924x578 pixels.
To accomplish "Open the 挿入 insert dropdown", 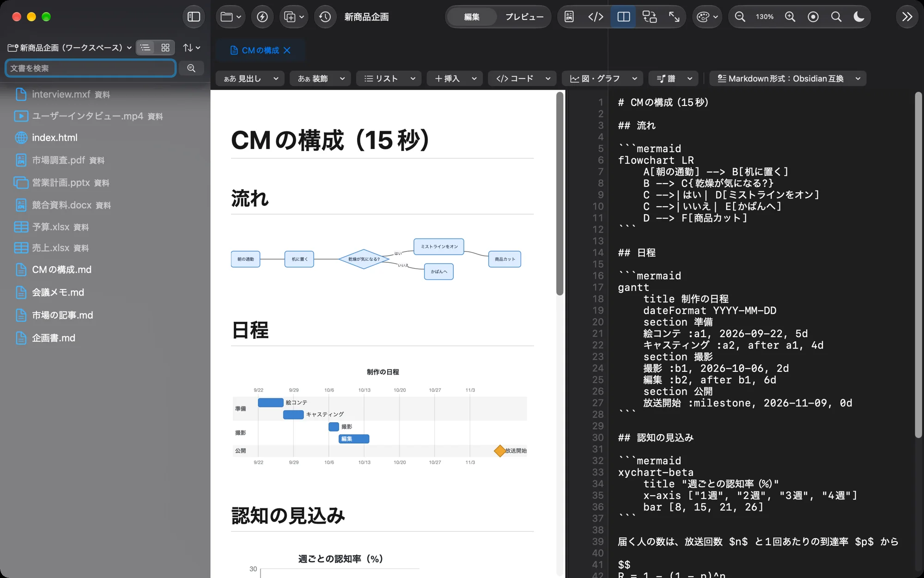I will 455,79.
